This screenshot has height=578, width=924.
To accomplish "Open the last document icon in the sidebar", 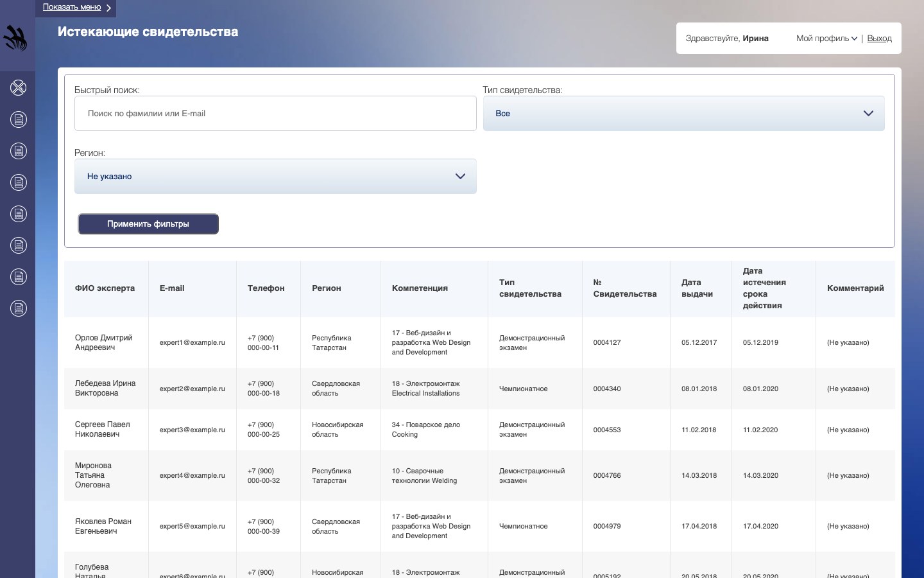I will click(18, 308).
